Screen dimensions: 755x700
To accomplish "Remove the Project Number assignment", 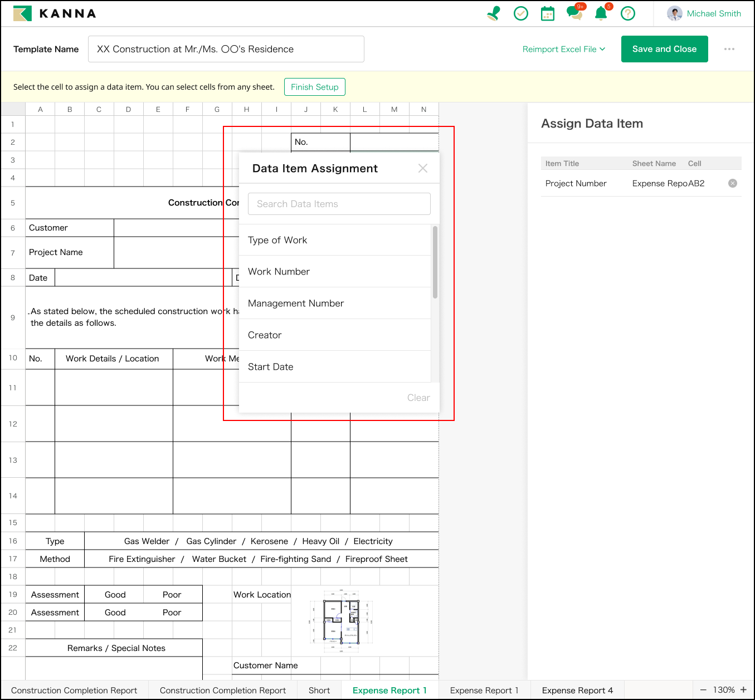I will (733, 183).
